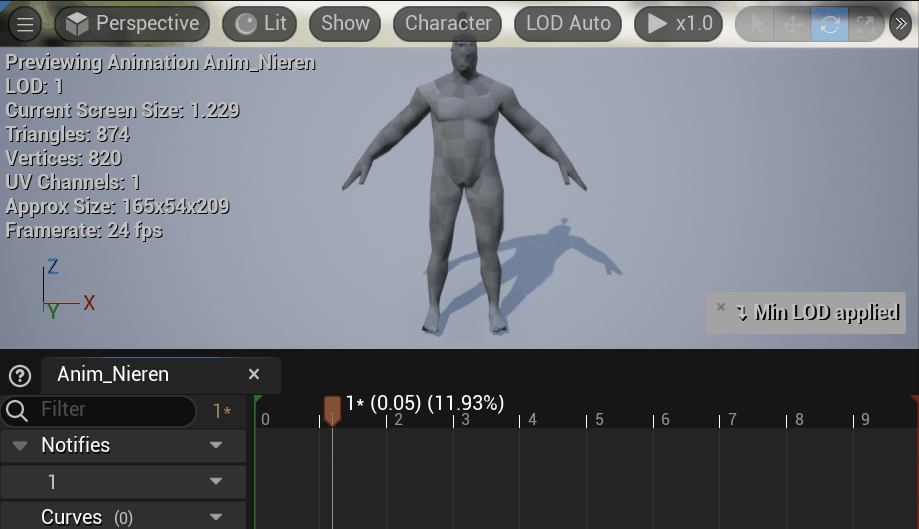Activate the scale tool
Image resolution: width=919 pixels, height=529 pixels.
[865, 25]
